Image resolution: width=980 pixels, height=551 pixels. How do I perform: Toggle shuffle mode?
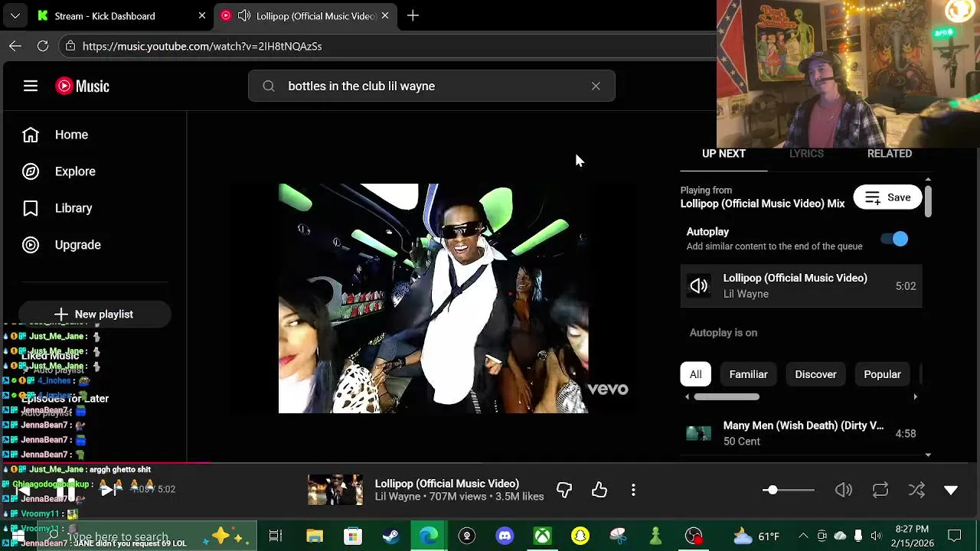(x=916, y=490)
